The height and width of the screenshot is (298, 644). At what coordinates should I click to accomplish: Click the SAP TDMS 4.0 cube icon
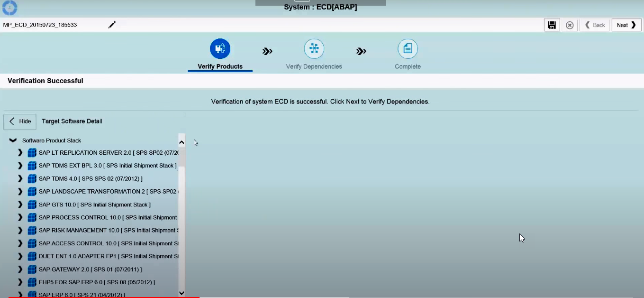coord(32,179)
